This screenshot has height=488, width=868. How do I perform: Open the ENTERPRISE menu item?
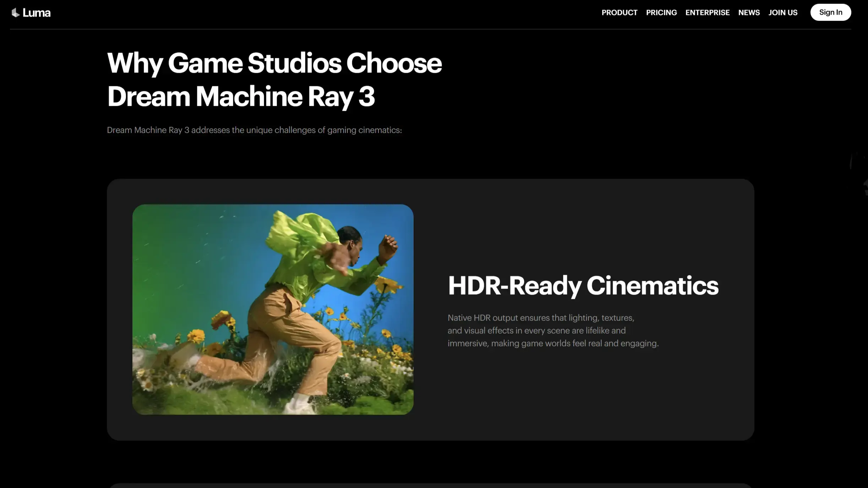[708, 12]
